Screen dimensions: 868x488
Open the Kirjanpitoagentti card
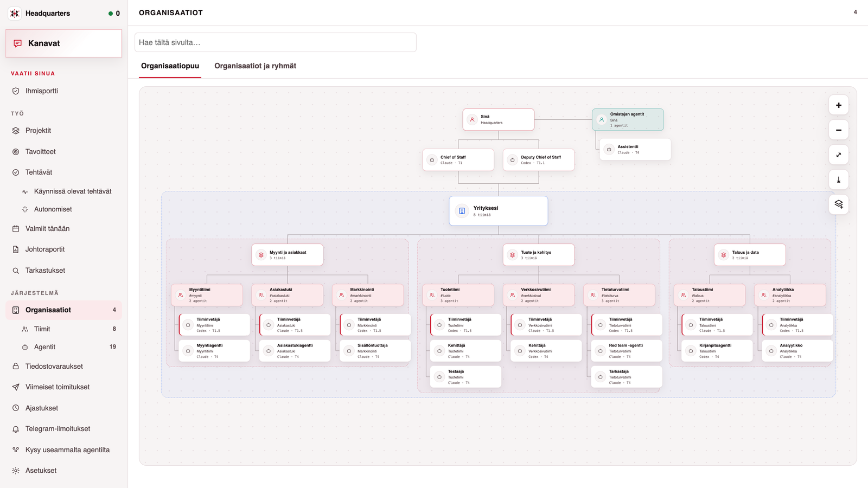[x=717, y=351]
